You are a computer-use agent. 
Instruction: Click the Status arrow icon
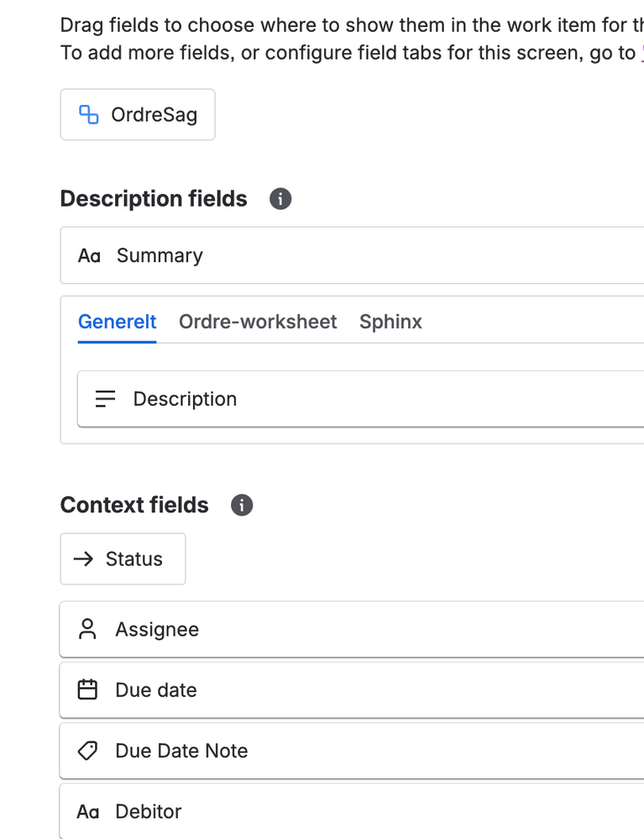point(84,559)
